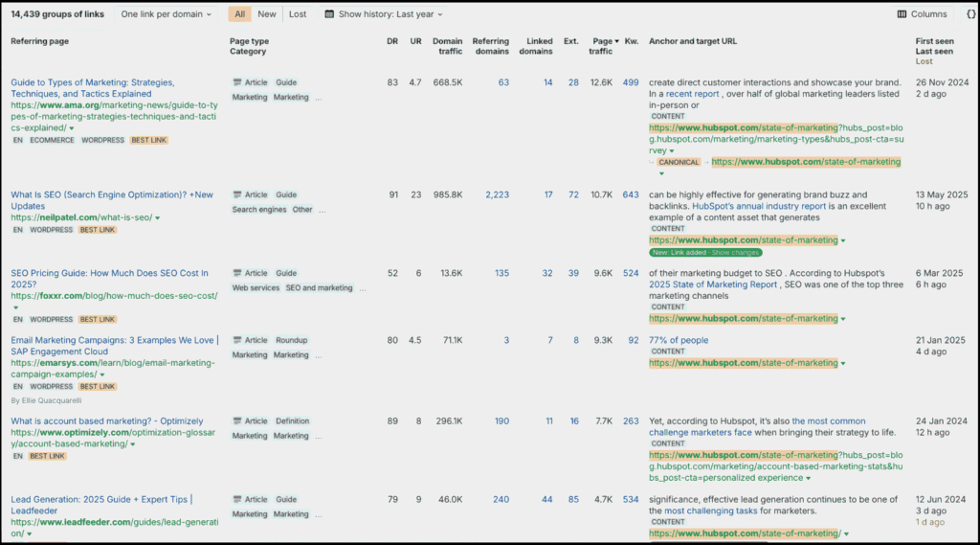Open What is account based marketing link
The width and height of the screenshot is (980, 545).
[107, 421]
